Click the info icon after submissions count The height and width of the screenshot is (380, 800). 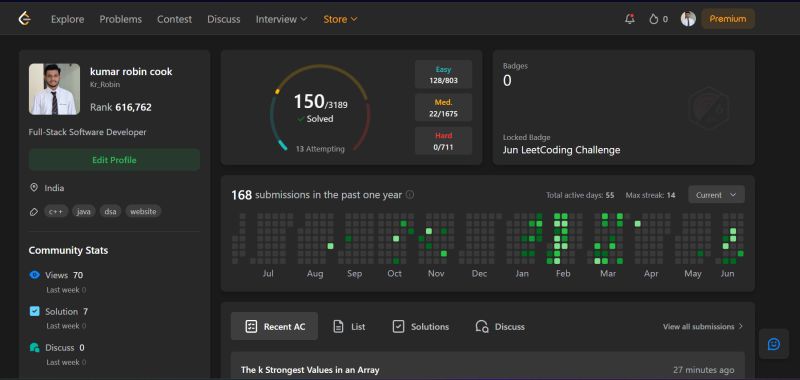click(x=410, y=195)
